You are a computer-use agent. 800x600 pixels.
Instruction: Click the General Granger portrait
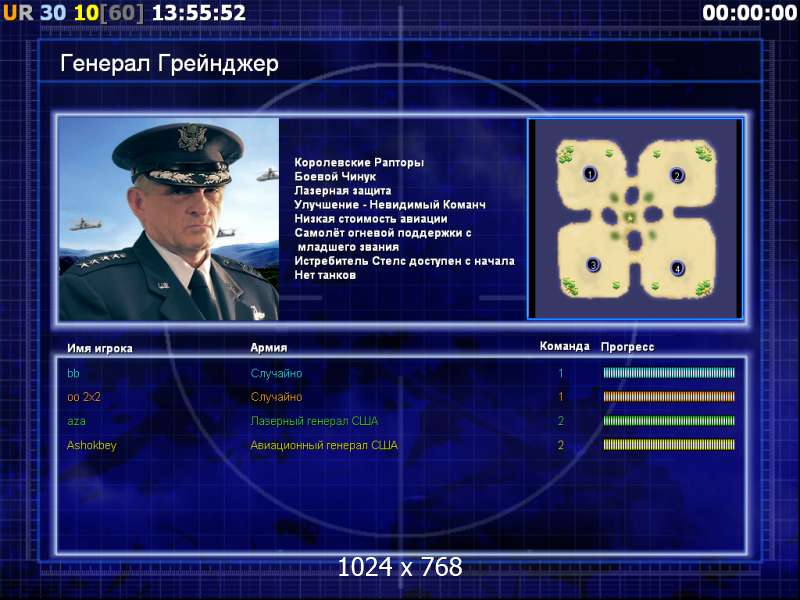[169, 219]
